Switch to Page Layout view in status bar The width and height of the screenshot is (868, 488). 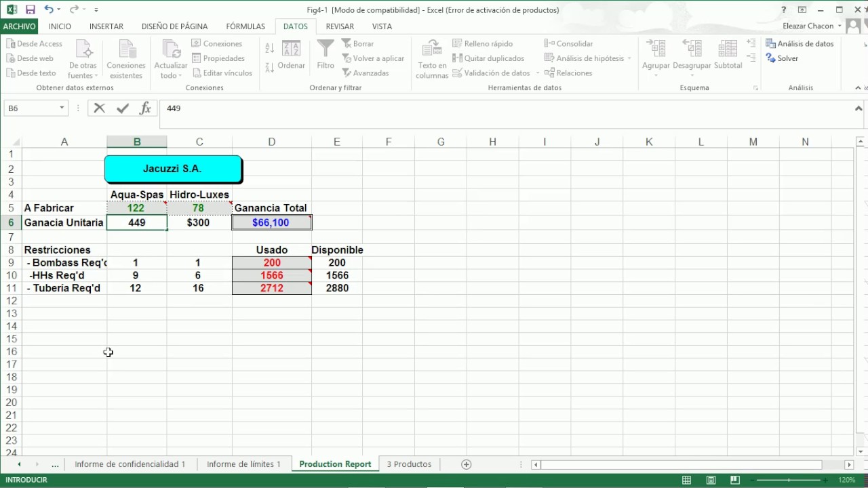coord(711,480)
